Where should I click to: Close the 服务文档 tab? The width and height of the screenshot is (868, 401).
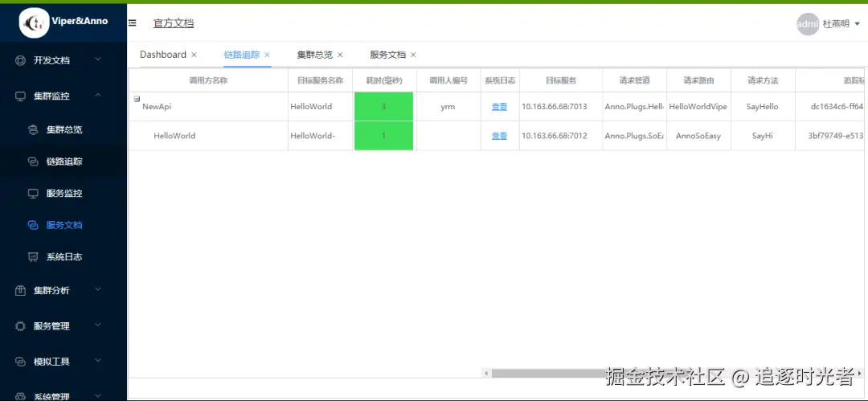[x=413, y=55]
